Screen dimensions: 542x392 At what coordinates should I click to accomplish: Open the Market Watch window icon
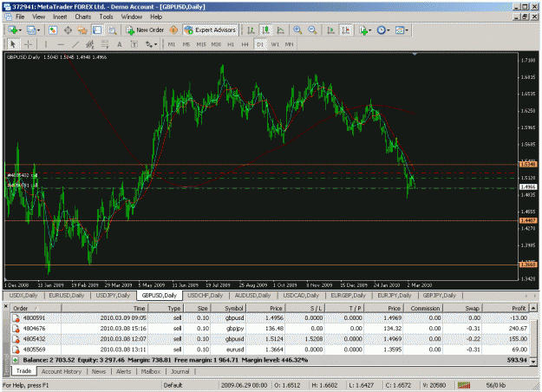pyautogui.click(x=53, y=30)
